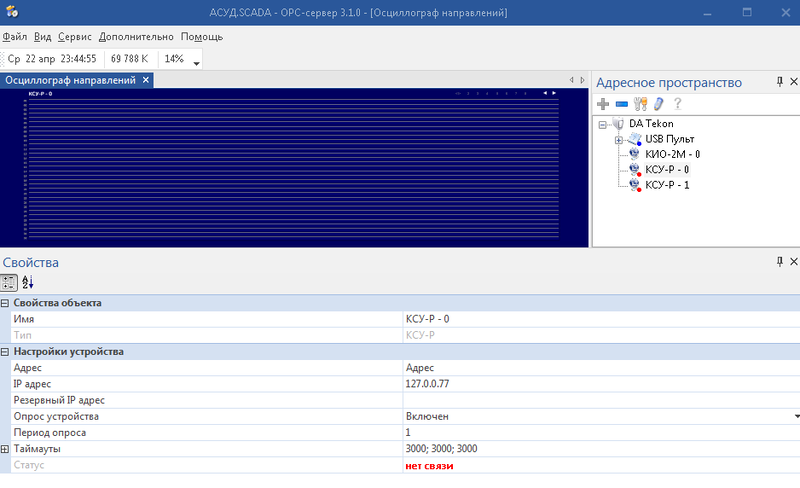Click the edit pencil icon in address space
Viewport: 800px width, 488px height.
[659, 104]
